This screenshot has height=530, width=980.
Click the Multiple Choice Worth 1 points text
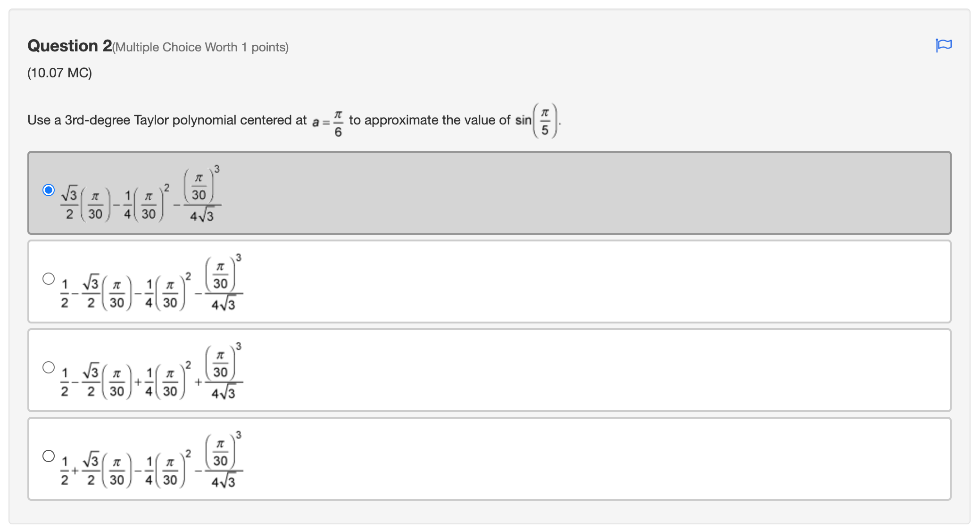[200, 47]
